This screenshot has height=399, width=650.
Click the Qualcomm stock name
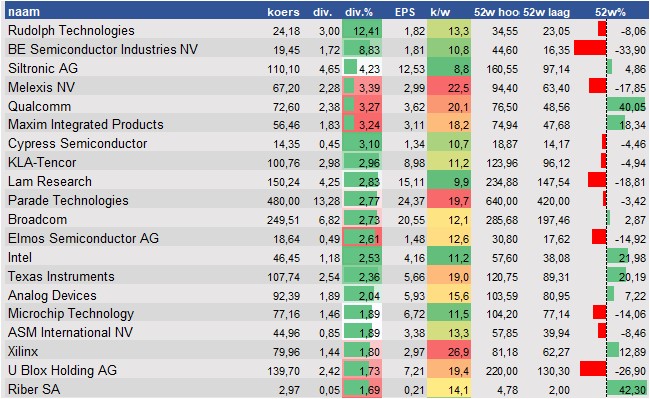[39, 106]
